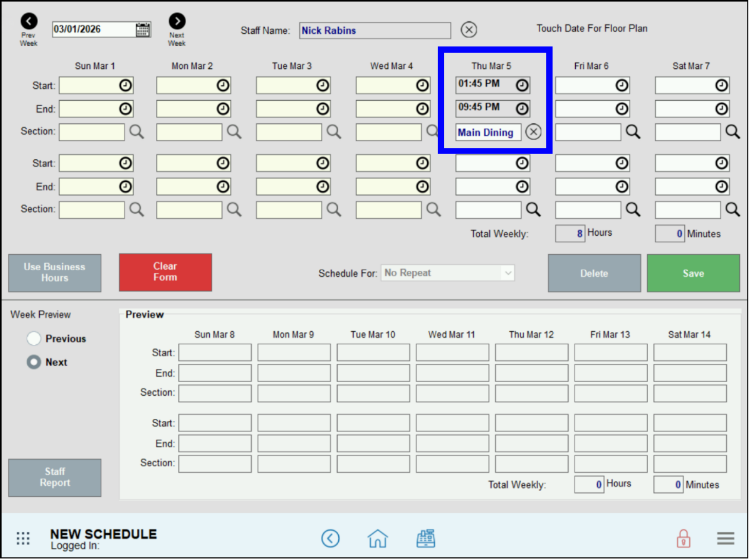This screenshot has width=750, height=560.
Task: Open the apps grid at bottom left
Action: 23,538
